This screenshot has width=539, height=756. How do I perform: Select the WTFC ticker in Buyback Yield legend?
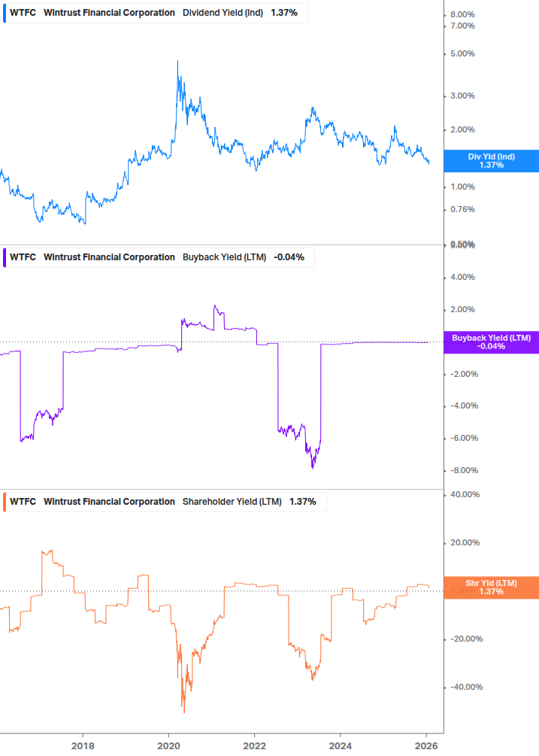23,257
